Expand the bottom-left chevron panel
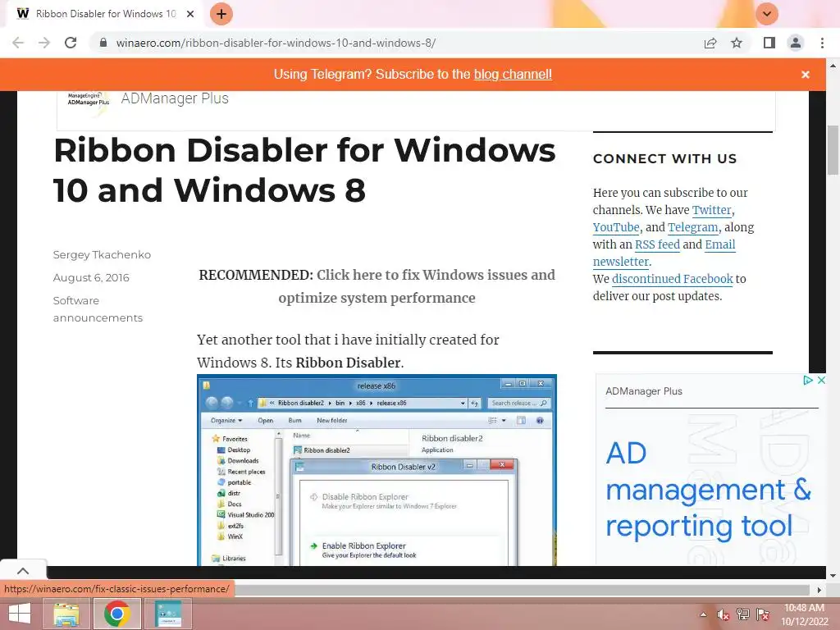840x630 pixels. (x=23, y=571)
